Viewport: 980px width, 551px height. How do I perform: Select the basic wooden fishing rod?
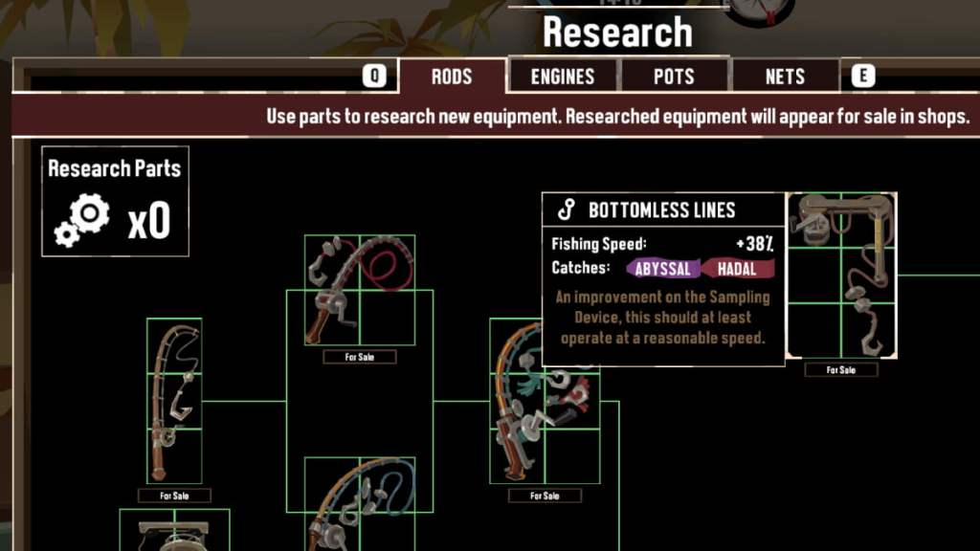coord(174,401)
